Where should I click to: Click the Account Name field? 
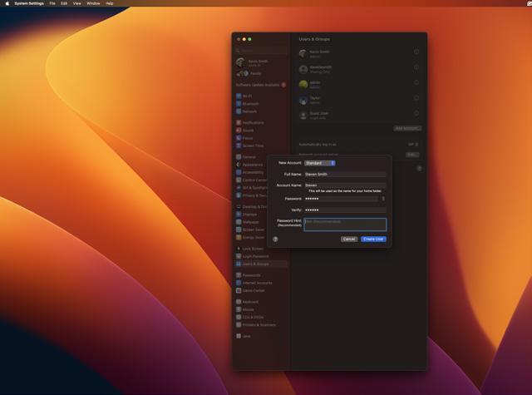point(345,185)
